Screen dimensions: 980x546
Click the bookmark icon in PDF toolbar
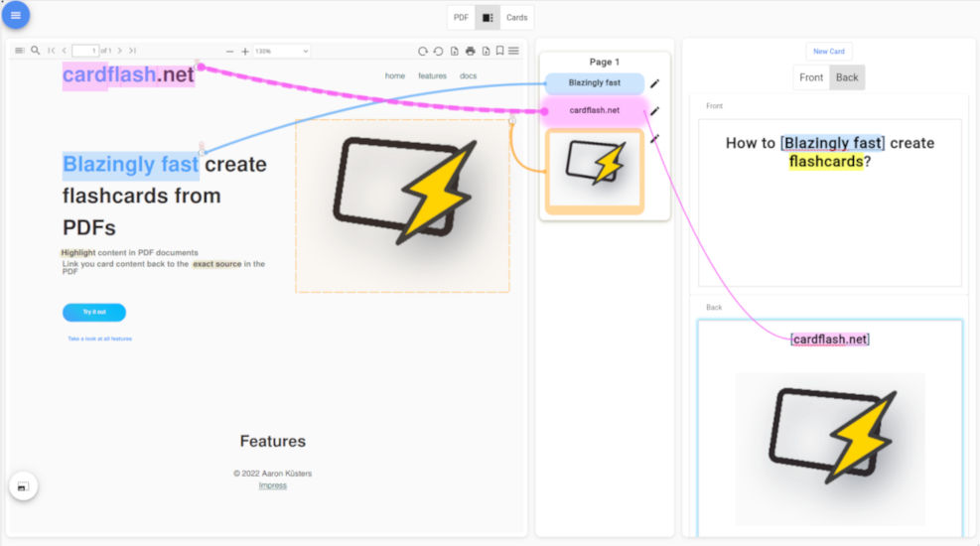point(500,51)
